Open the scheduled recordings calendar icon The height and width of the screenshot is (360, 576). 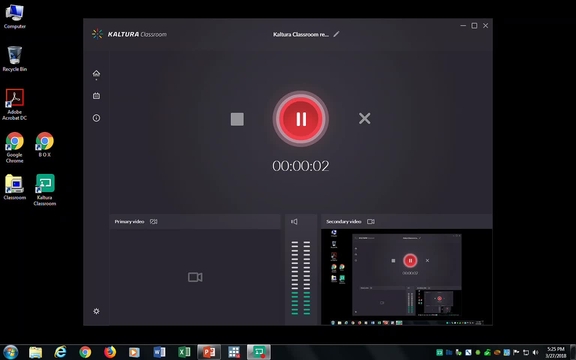click(96, 96)
